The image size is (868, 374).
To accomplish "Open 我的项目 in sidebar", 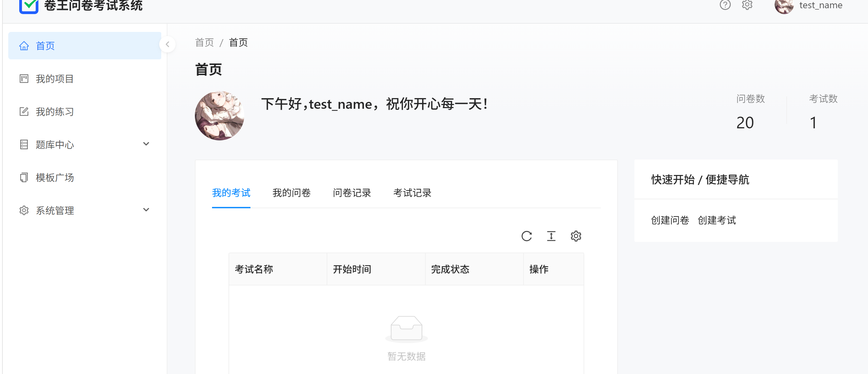I will [55, 79].
